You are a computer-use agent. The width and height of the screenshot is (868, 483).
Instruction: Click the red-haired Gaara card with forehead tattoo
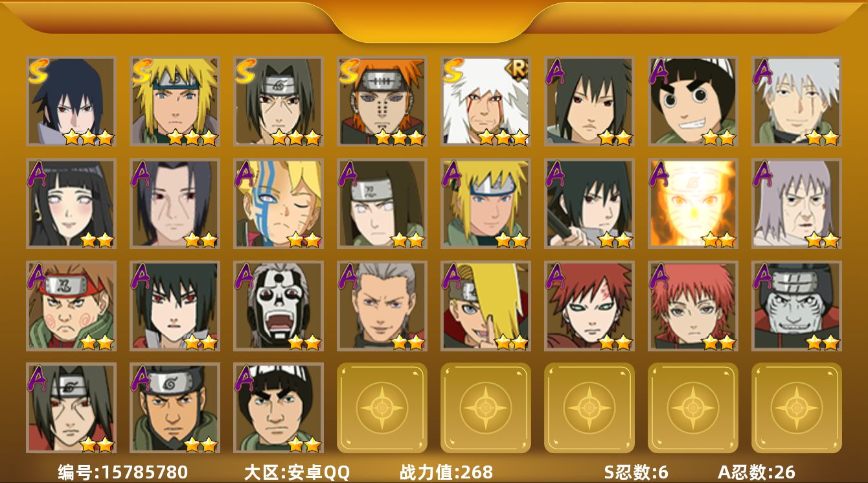589,306
